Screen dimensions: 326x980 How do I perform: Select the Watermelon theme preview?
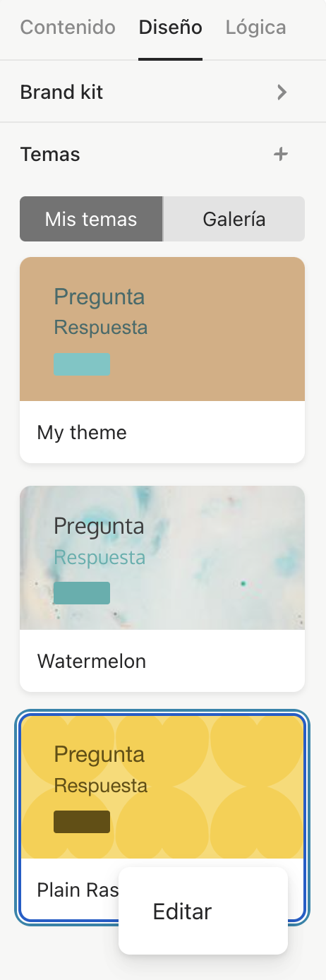[x=162, y=558]
